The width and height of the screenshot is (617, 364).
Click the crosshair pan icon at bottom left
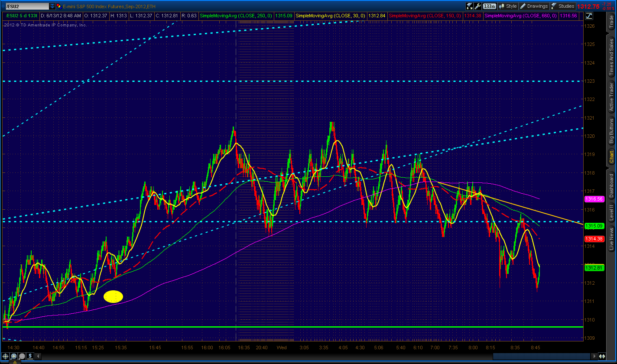pos(6,356)
